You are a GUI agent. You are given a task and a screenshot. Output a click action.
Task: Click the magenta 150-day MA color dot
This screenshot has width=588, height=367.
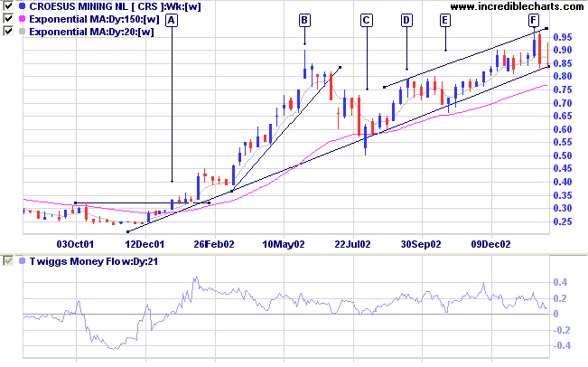pos(22,19)
